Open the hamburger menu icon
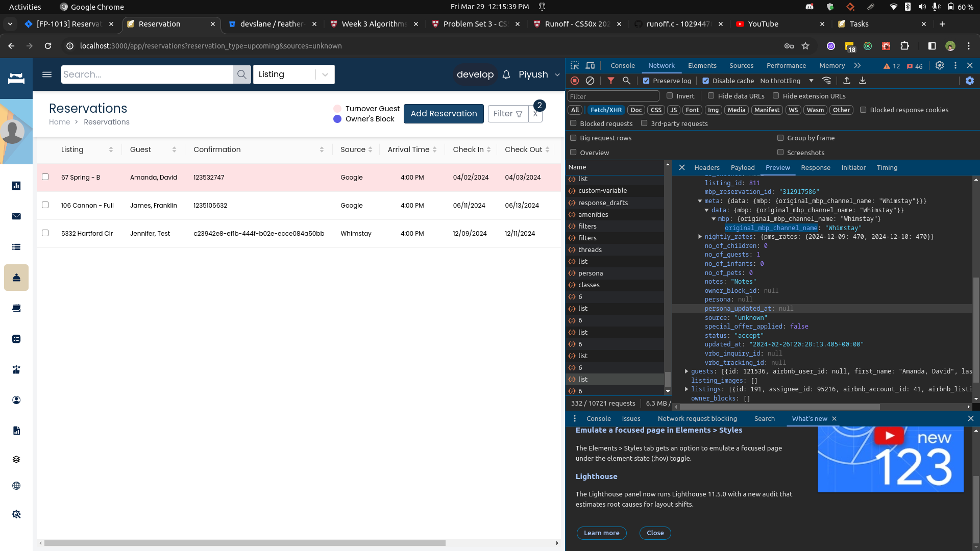 (x=47, y=74)
